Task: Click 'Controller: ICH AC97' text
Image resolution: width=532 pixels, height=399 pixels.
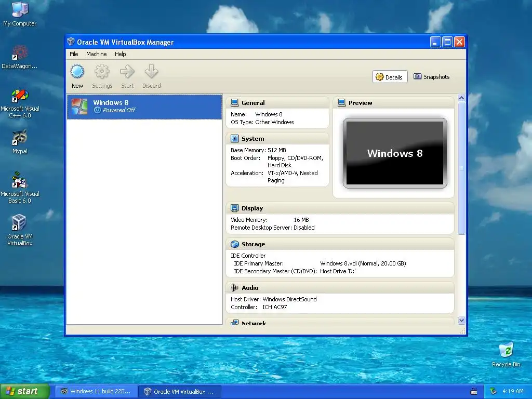Action: pos(259,307)
